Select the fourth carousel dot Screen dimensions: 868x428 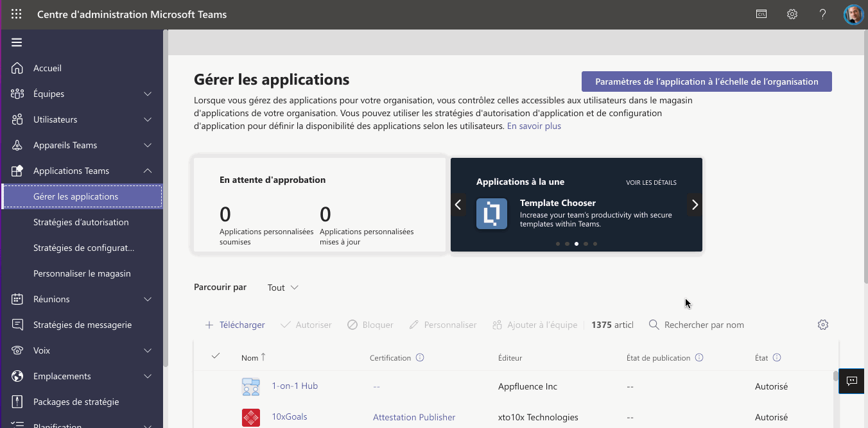[586, 244]
